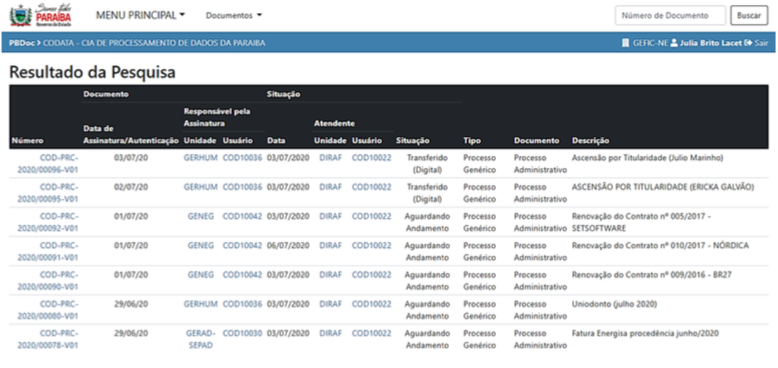Click GENEG unit in the 00091 row
Screen dimensions: 778x368
pyautogui.click(x=200, y=245)
